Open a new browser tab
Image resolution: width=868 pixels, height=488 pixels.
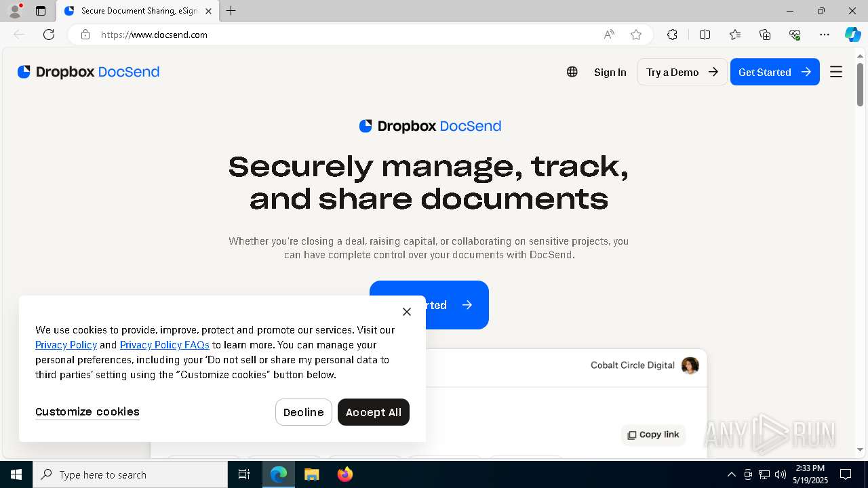pyautogui.click(x=231, y=11)
